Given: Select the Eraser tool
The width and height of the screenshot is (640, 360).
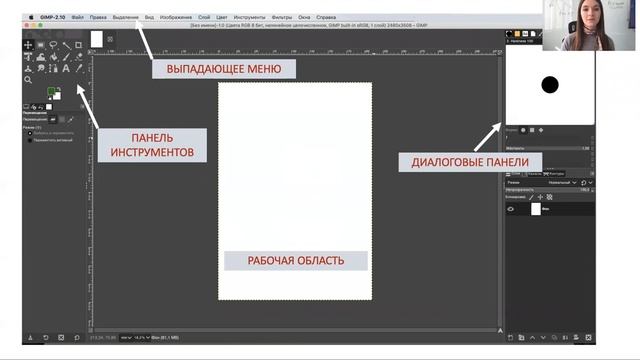Looking at the screenshot, I should [79, 57].
